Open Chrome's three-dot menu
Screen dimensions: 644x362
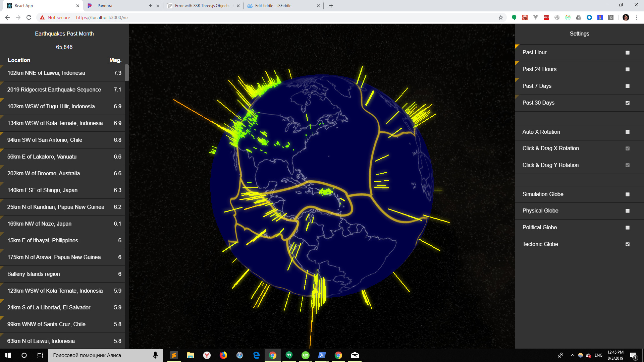click(x=637, y=17)
